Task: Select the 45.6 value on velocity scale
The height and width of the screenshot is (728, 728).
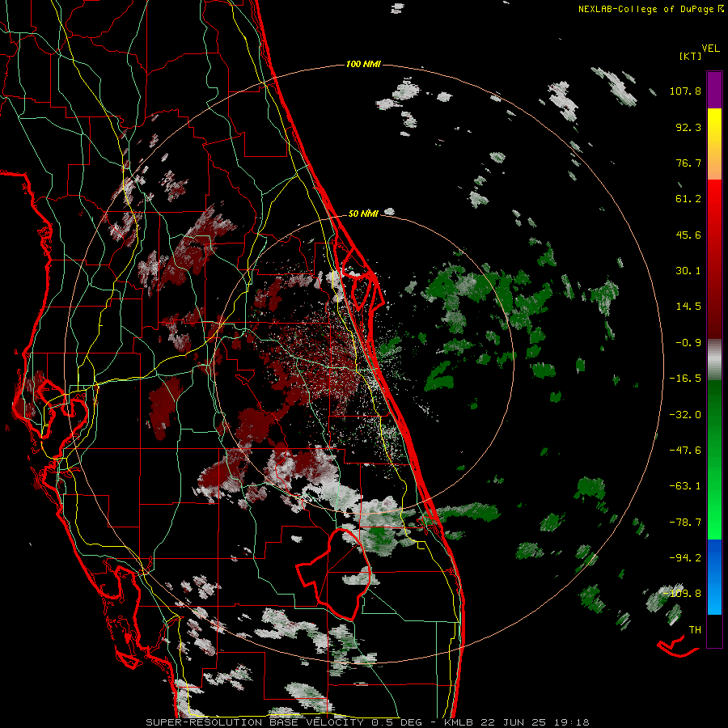Action: tap(688, 235)
